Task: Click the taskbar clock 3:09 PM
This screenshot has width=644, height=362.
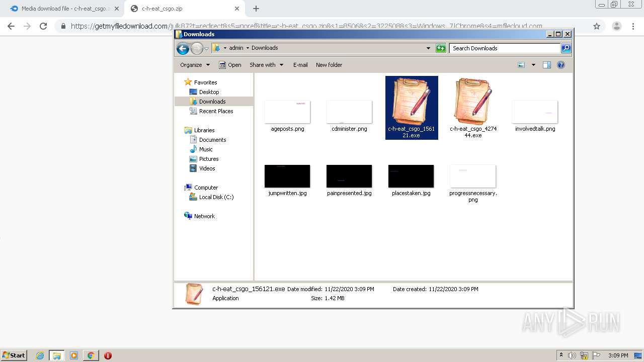Action: (618, 355)
